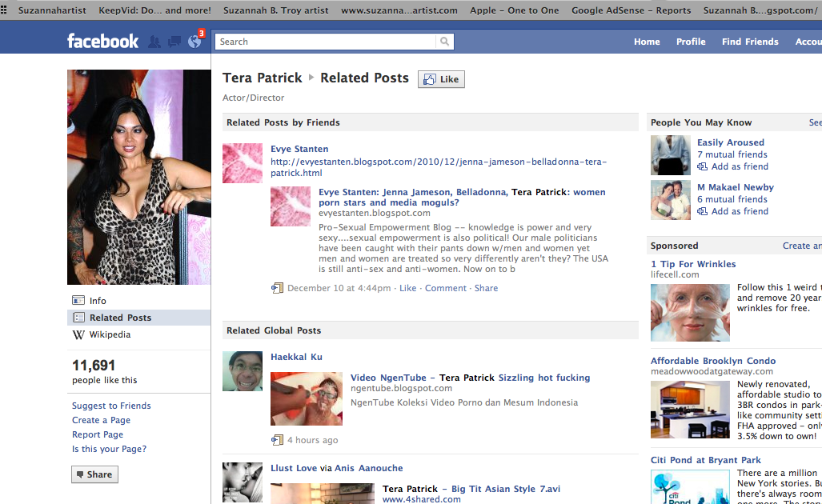822x504 pixels.
Task: Open notifications globe icon
Action: [x=194, y=42]
